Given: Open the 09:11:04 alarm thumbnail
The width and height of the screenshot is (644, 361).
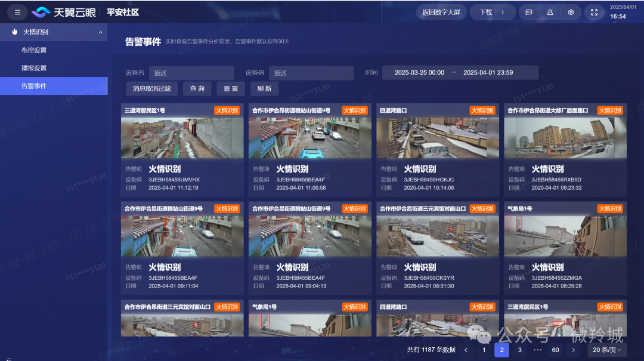Looking at the screenshot, I should tap(182, 236).
